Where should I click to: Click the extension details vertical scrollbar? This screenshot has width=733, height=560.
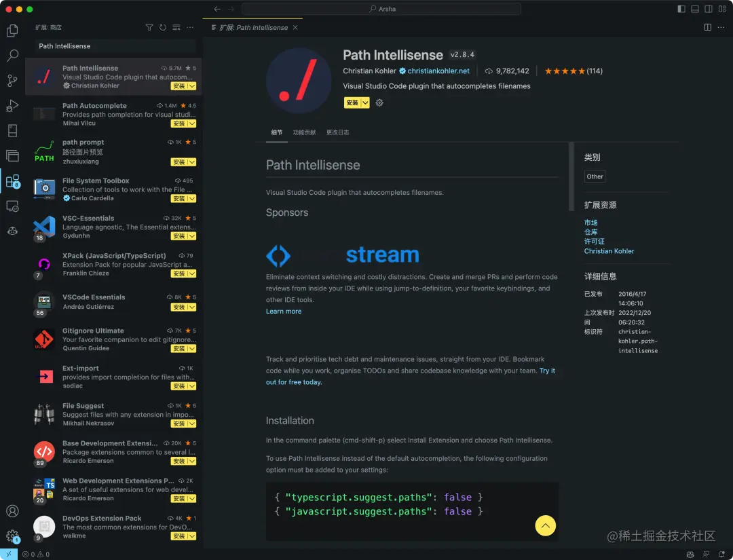[x=571, y=176]
